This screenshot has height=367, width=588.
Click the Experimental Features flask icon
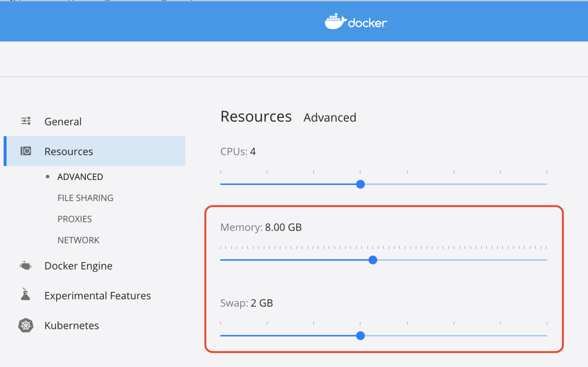click(25, 295)
